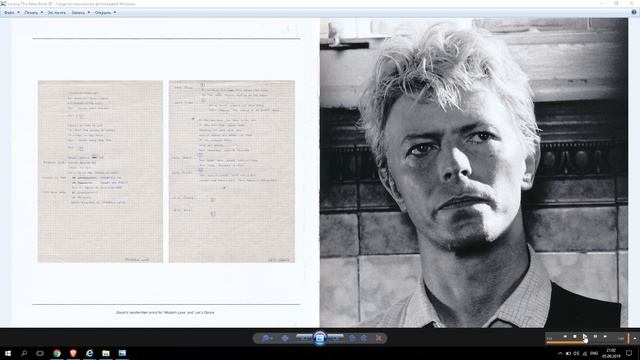Go to the next photo
This screenshot has width=640, height=360.
coord(336,338)
